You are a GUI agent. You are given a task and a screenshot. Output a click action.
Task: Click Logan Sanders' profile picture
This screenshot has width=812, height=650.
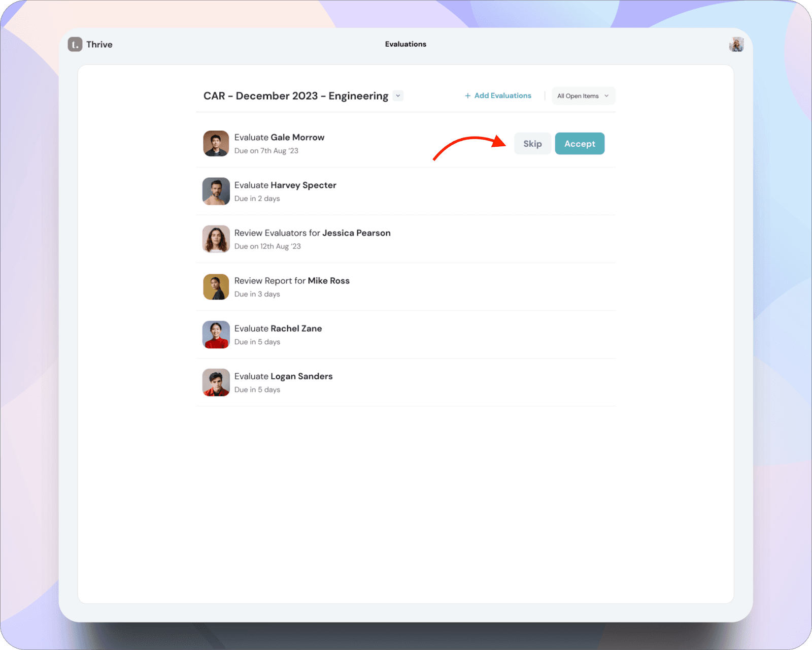tap(216, 382)
